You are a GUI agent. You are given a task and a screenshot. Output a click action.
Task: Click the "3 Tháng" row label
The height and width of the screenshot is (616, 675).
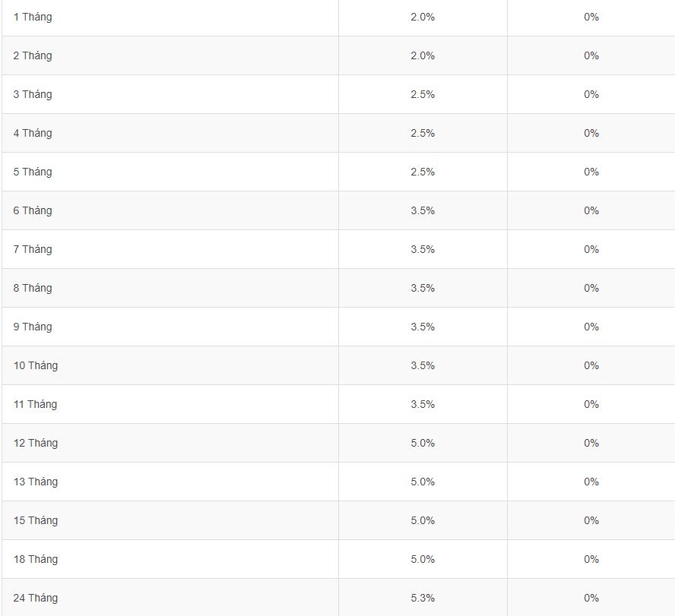pyautogui.click(x=33, y=94)
